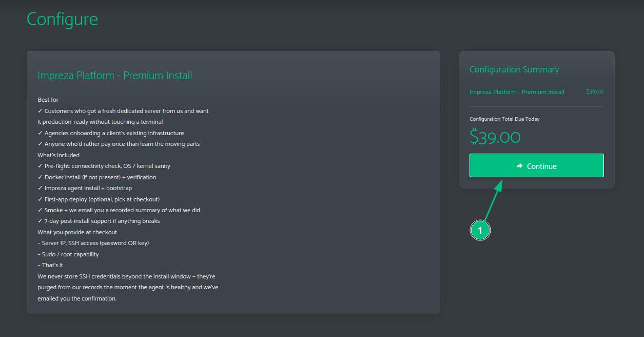The height and width of the screenshot is (337, 644).
Task: Click the Impreza Platform product title heading
Action: click(x=115, y=76)
